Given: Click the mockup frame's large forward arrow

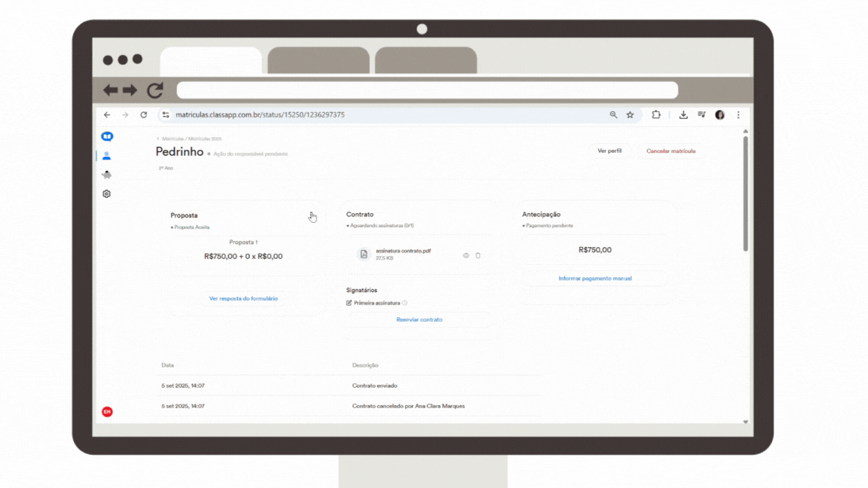Looking at the screenshot, I should pyautogui.click(x=130, y=90).
